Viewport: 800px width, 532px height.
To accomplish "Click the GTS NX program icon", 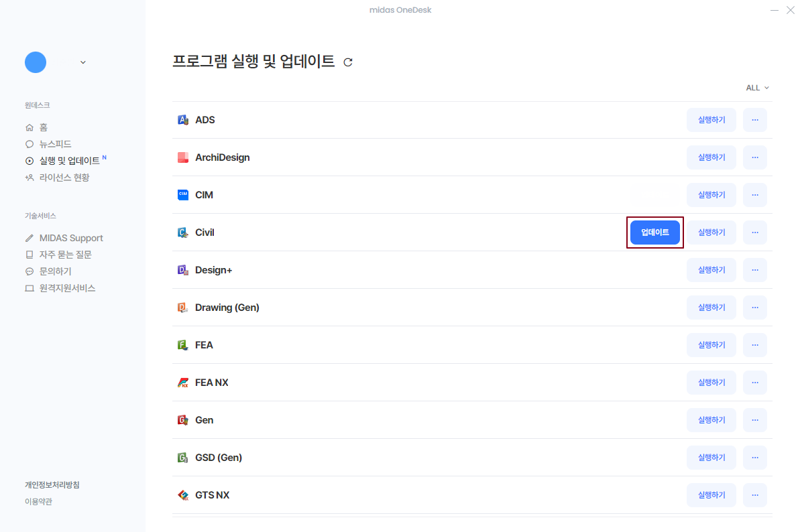I will [182, 494].
